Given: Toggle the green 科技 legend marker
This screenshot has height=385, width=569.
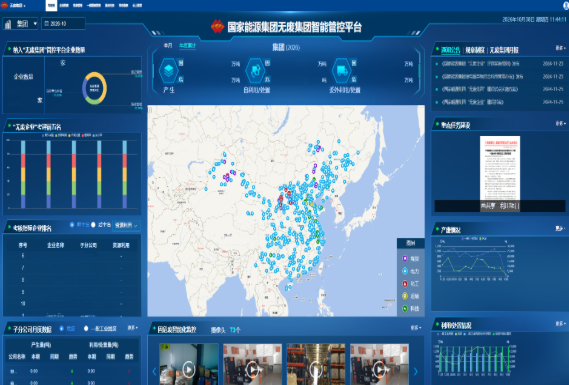Looking at the screenshot, I should [x=405, y=309].
